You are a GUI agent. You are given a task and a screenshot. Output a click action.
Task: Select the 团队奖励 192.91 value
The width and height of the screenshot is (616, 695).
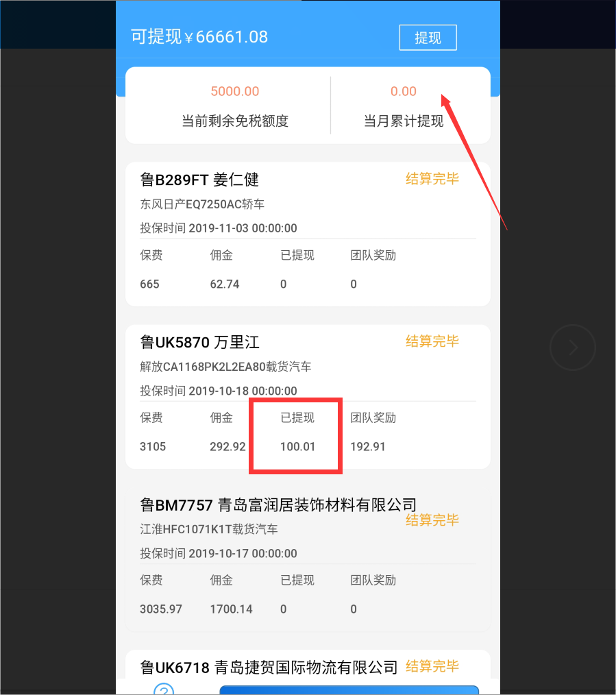[x=368, y=446]
